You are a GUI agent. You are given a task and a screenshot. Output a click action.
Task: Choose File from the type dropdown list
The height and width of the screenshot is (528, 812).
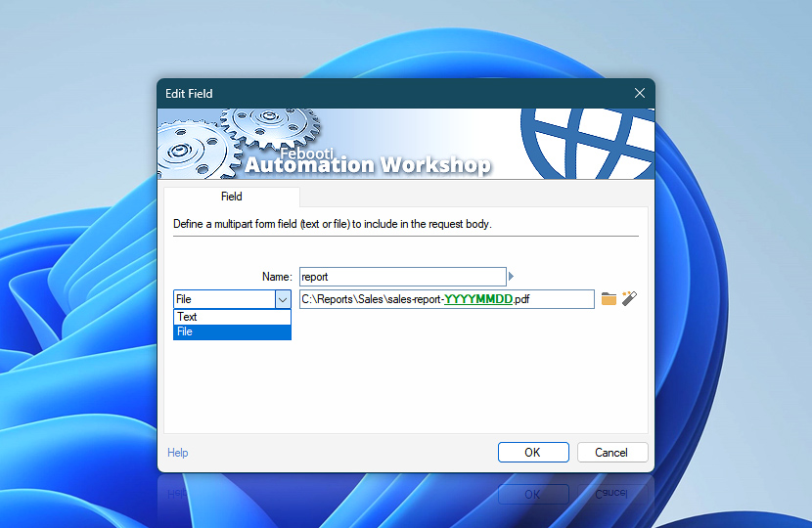click(x=232, y=331)
